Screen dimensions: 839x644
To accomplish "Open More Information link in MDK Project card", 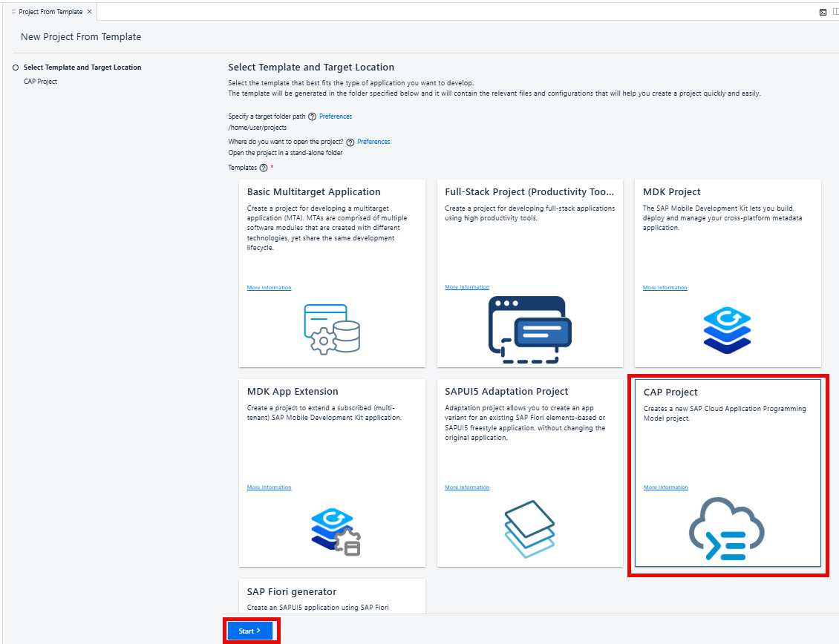I will [x=665, y=288].
